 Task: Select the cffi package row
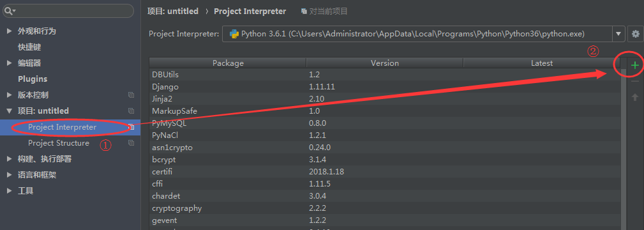coord(385,183)
